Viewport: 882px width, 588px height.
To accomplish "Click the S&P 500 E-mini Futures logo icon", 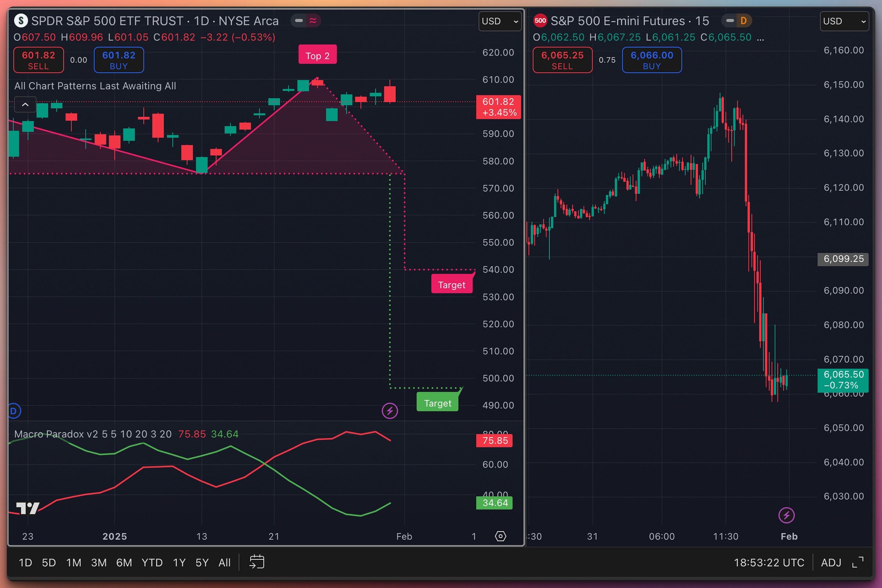I will (540, 21).
